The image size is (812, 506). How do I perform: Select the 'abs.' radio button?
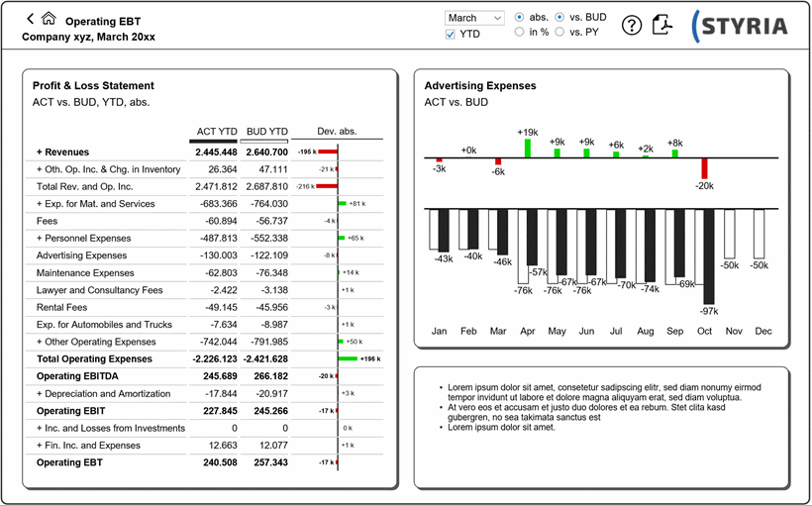click(520, 18)
